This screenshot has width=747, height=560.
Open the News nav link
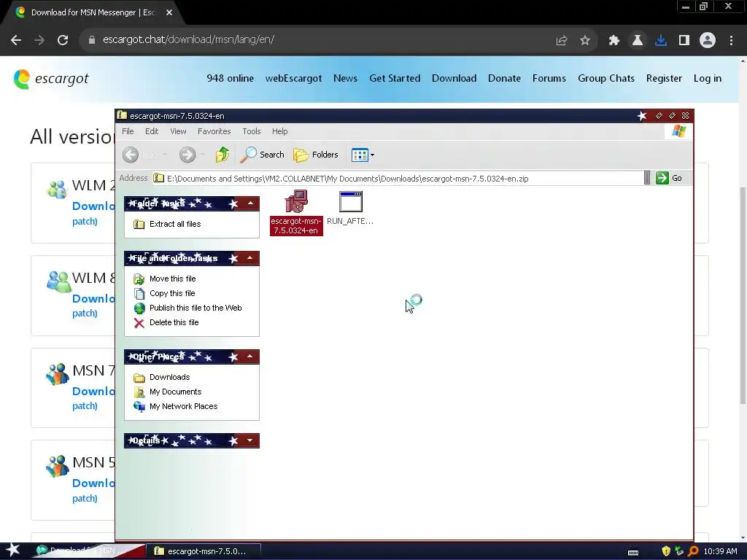click(x=345, y=78)
